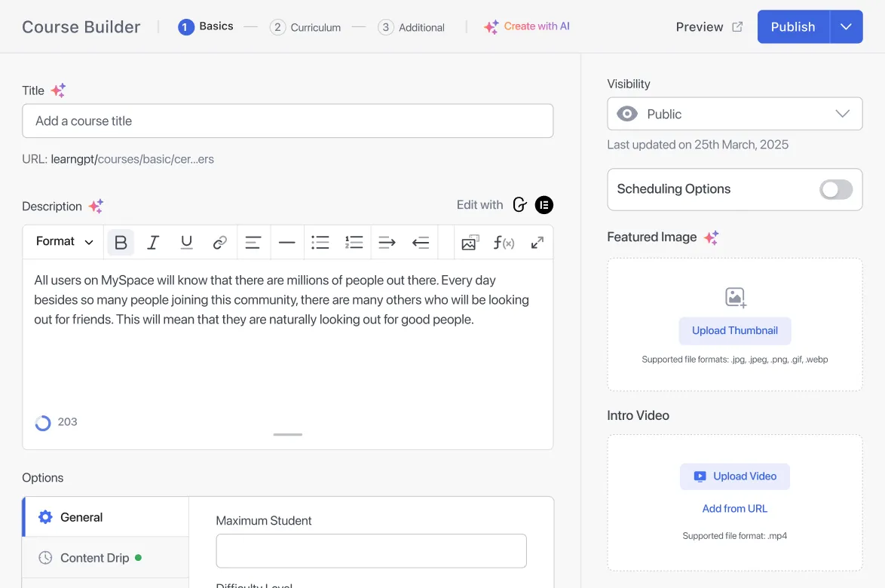The image size is (885, 588).
Task: Toggle bold formatting in description toolbar
Action: coord(121,243)
